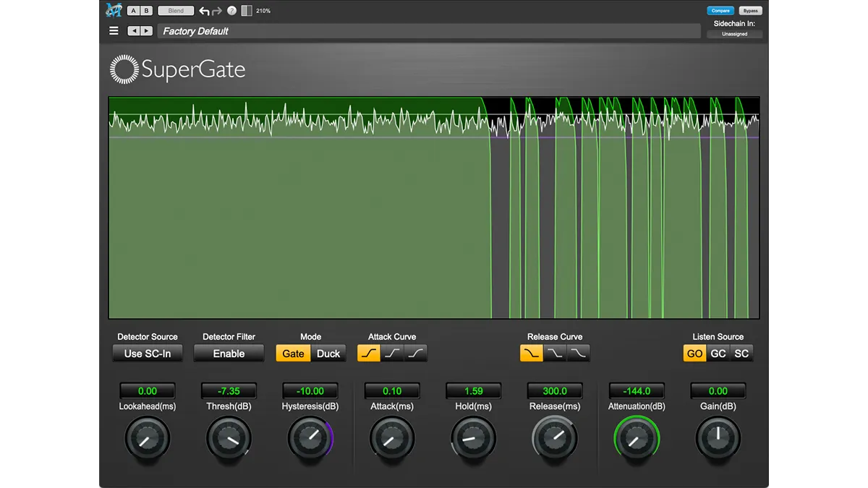Click the Listen Source label
The height and width of the screenshot is (488, 868).
718,337
